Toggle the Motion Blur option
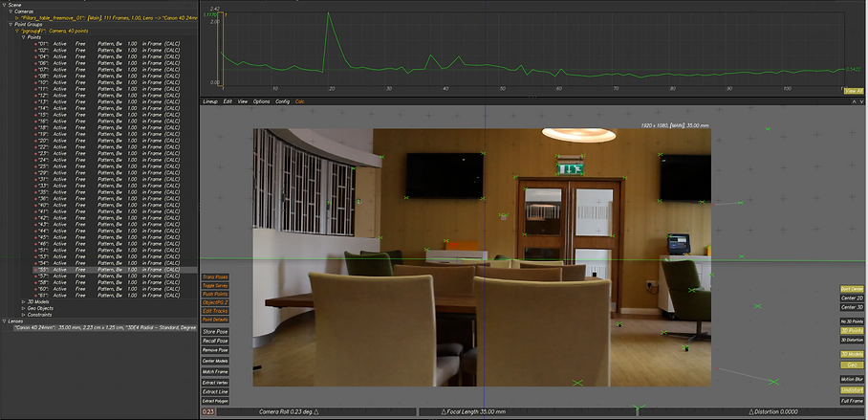 pos(852,380)
